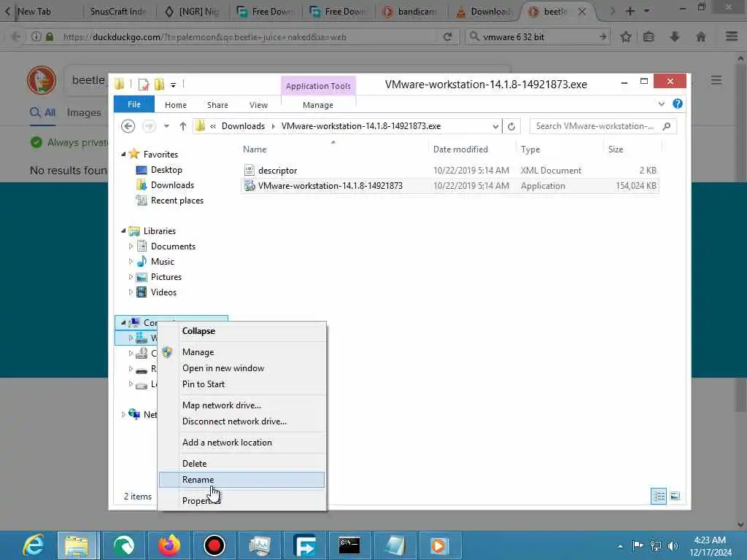The height and width of the screenshot is (560, 747).
Task: Open the File ribbon tab
Action: 134,104
